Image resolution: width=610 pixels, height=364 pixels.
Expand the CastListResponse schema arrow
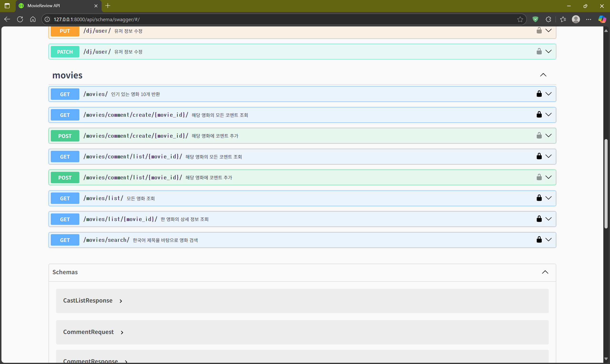[121, 301]
